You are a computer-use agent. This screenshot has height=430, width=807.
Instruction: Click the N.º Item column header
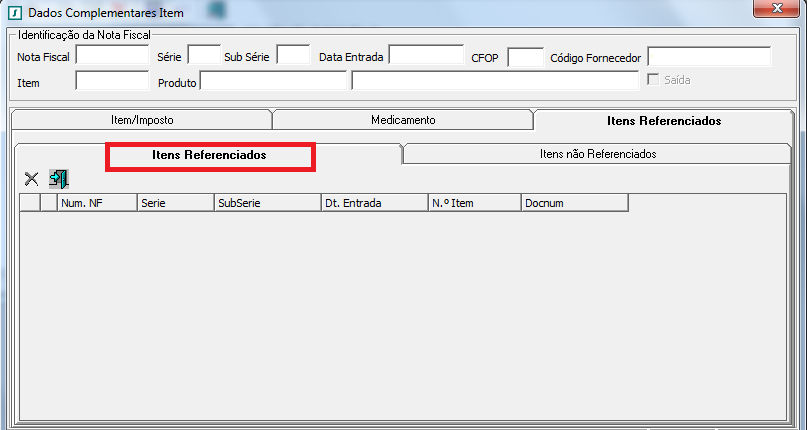[x=475, y=203]
